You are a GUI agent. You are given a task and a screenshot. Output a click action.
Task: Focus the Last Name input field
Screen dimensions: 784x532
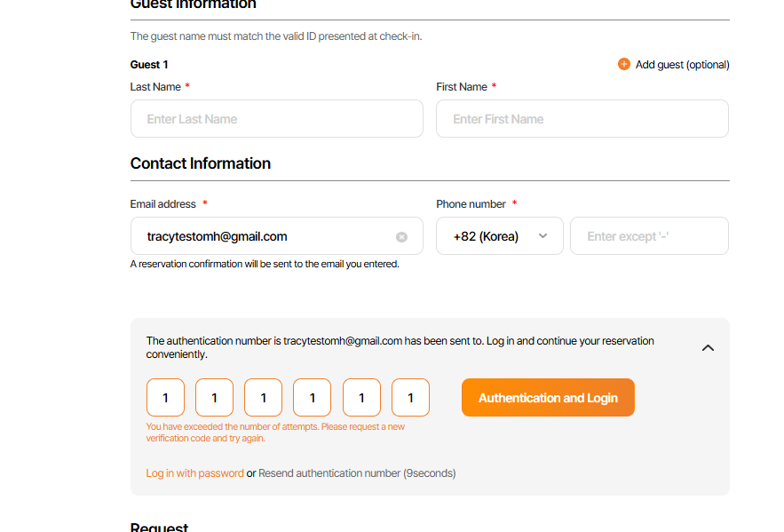point(276,119)
